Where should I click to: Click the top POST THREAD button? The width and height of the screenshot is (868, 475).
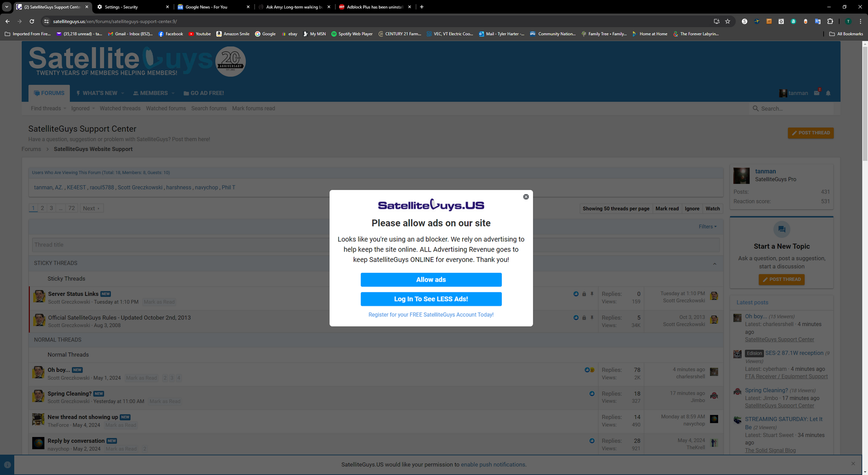[x=811, y=133]
